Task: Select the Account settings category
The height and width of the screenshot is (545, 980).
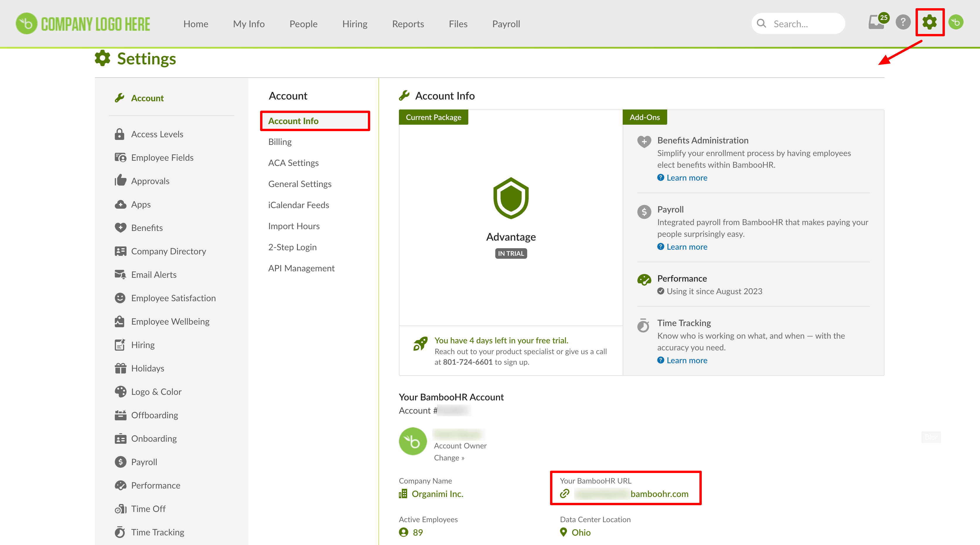Action: tap(147, 98)
